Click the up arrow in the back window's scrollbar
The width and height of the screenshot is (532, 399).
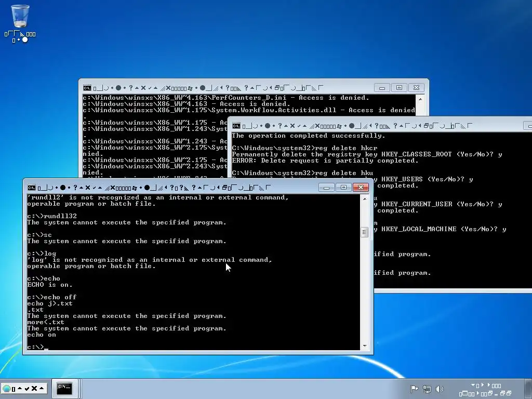(x=420, y=99)
